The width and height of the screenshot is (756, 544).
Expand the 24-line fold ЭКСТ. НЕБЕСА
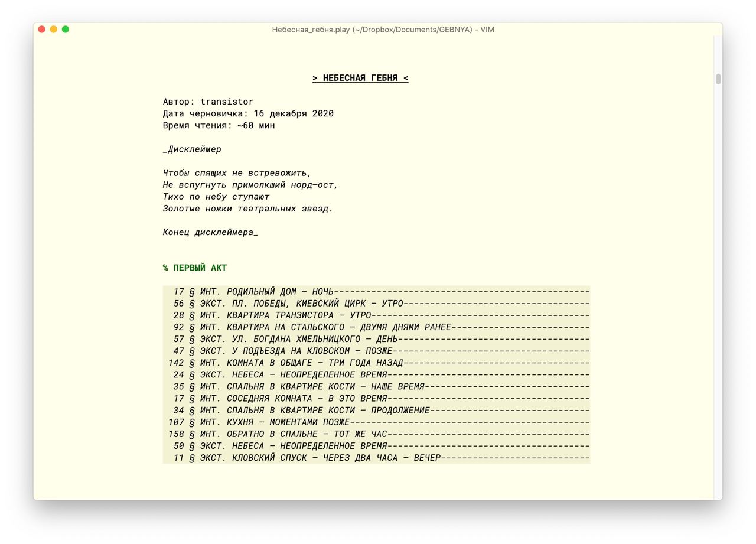[376, 374]
